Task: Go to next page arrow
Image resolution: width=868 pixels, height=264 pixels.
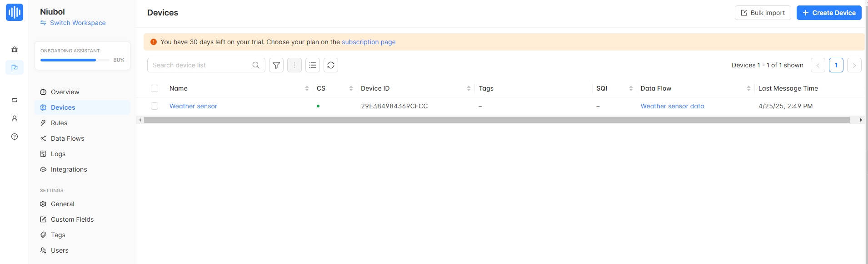Action: click(x=854, y=65)
